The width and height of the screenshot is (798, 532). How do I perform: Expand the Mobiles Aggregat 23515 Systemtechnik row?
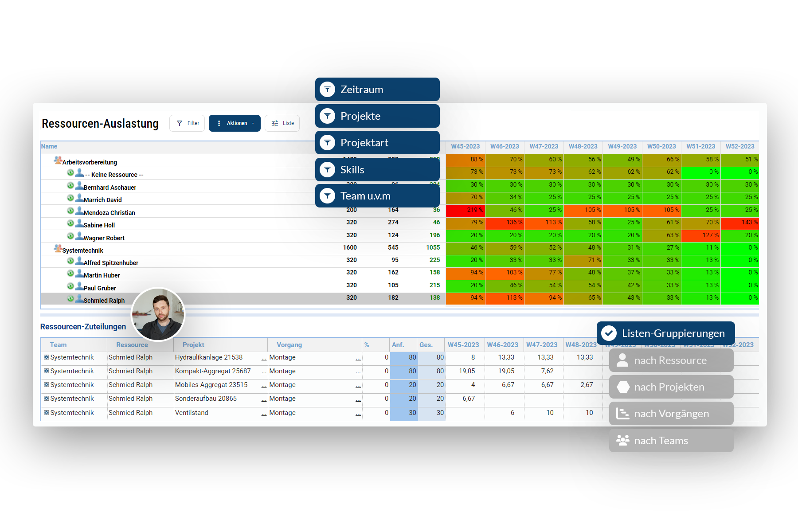[x=46, y=384]
